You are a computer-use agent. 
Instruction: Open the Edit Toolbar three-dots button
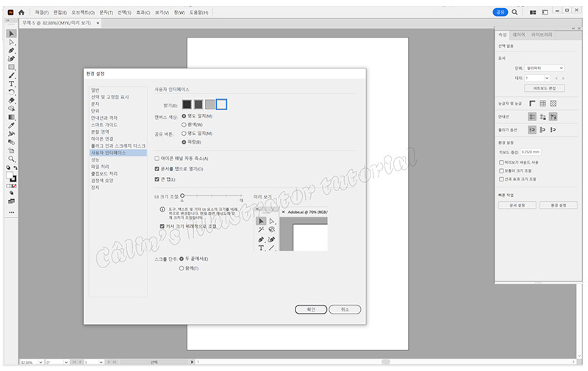click(x=11, y=212)
